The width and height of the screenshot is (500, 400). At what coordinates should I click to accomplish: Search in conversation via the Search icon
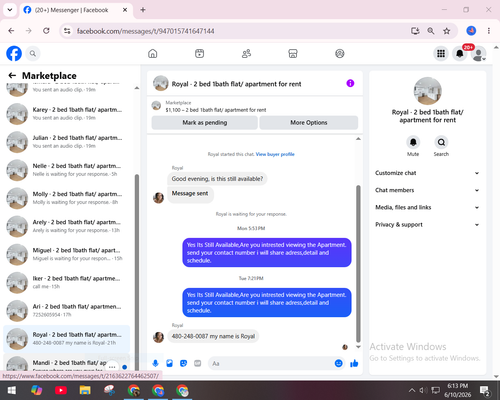point(441,142)
